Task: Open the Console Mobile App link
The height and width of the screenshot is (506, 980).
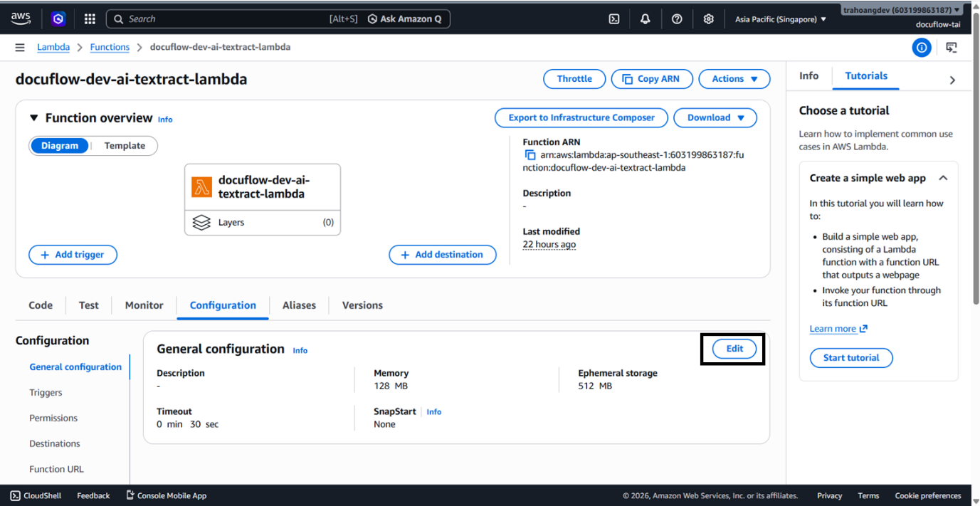Action: [166, 495]
